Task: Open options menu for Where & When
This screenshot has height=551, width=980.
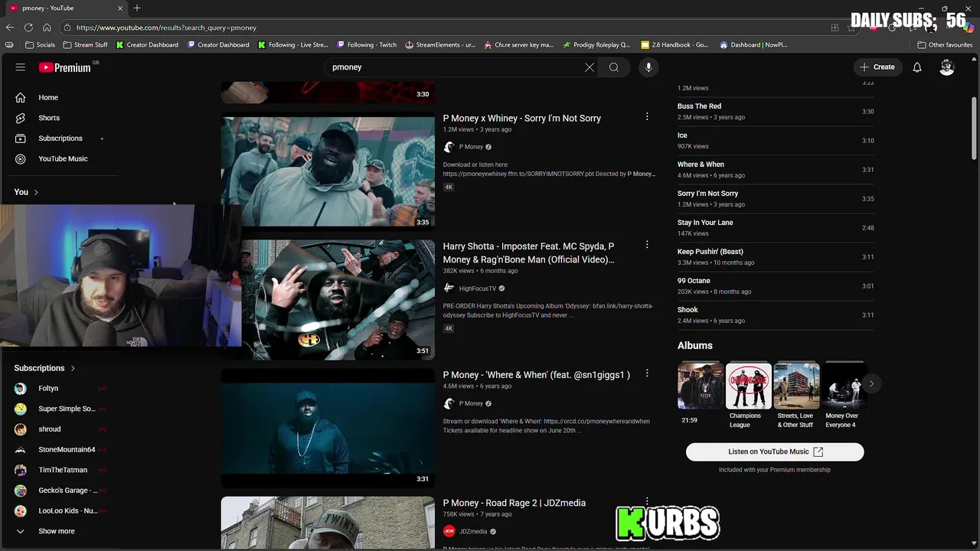Action: (647, 373)
